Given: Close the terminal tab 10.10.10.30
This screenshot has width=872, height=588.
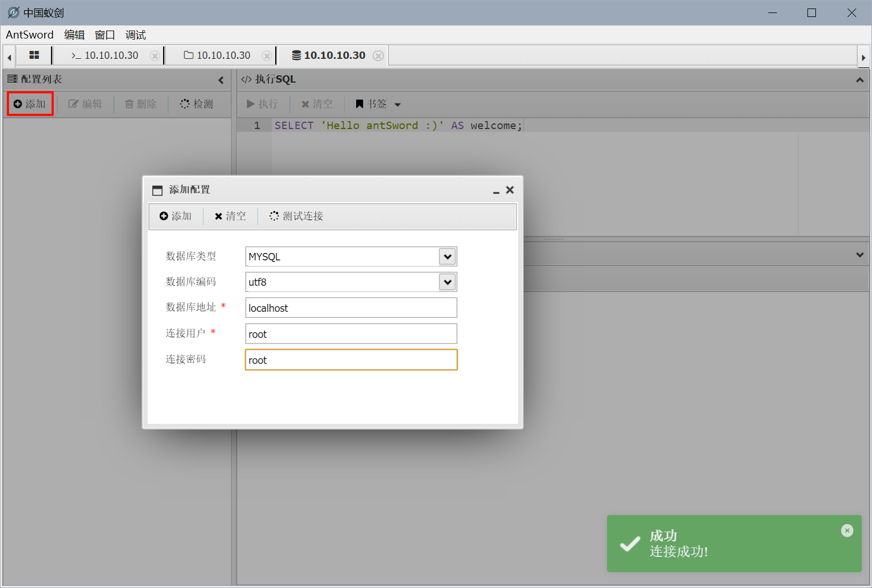Looking at the screenshot, I should pyautogui.click(x=154, y=56).
